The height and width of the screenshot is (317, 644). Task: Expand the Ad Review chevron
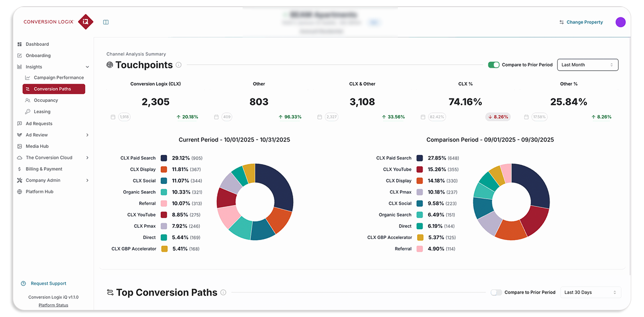(87, 135)
